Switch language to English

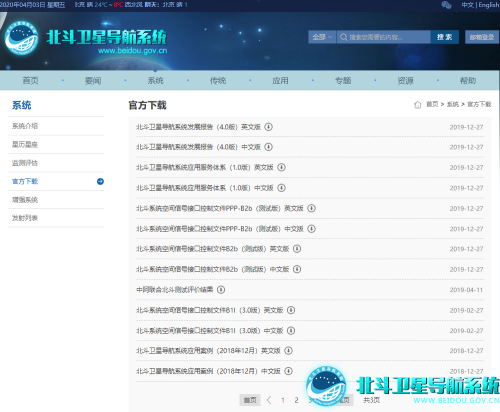[x=489, y=5]
